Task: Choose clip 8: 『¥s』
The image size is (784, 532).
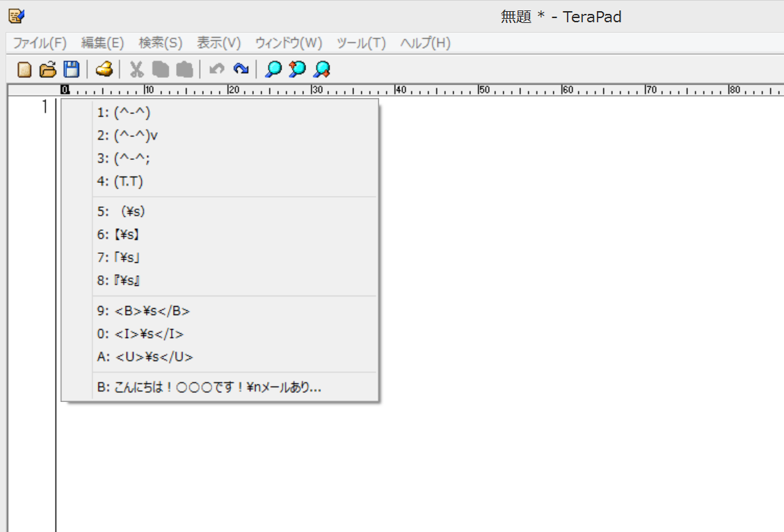Action: coord(220,280)
